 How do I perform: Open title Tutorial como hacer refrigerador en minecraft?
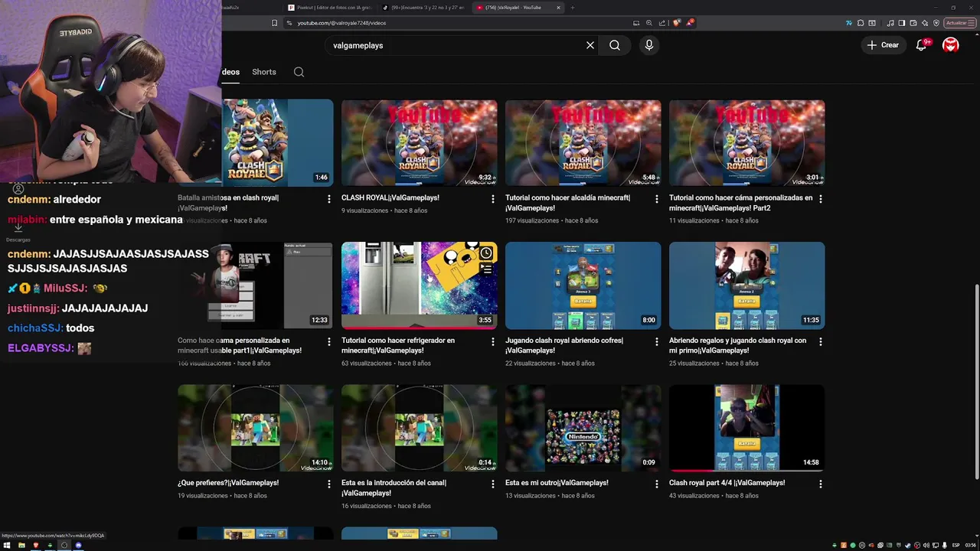click(x=398, y=345)
